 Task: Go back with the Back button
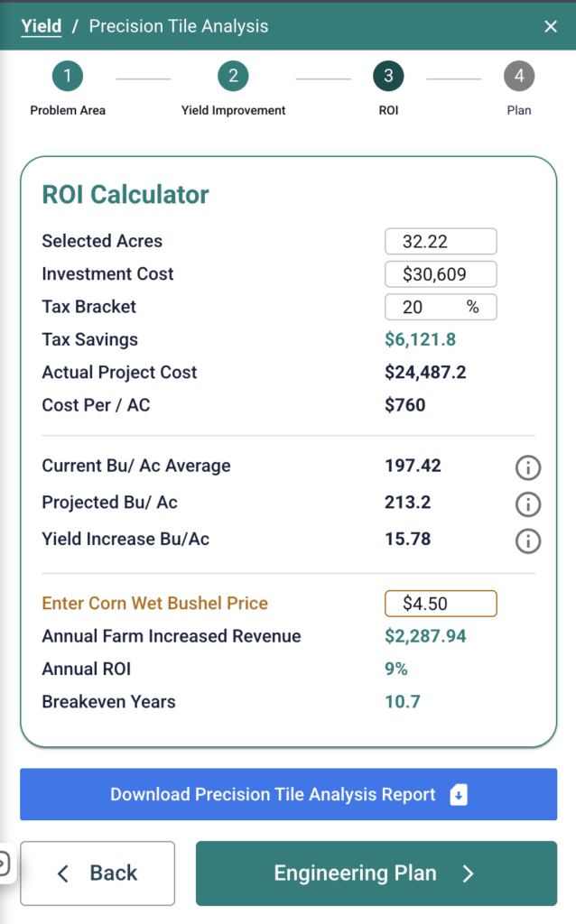98,873
